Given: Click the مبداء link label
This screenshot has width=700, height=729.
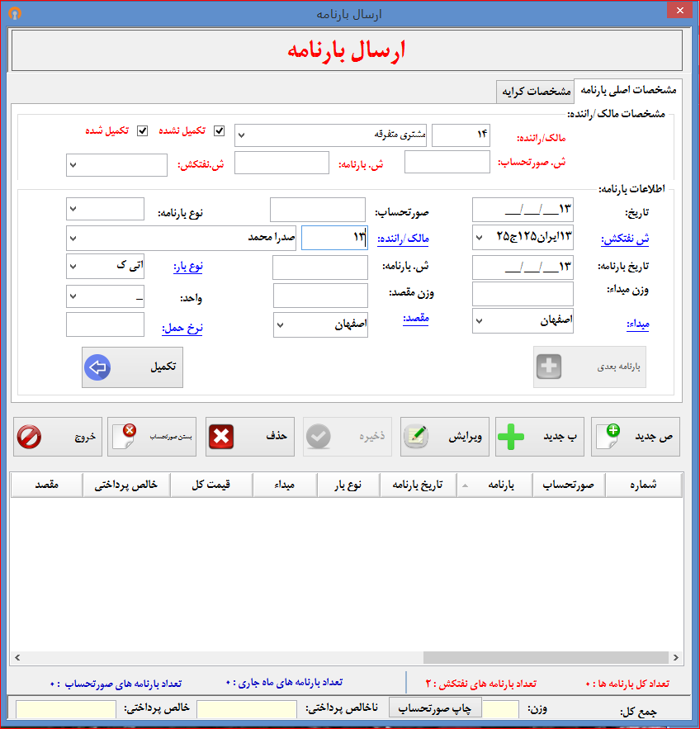Looking at the screenshot, I should click(x=638, y=324).
